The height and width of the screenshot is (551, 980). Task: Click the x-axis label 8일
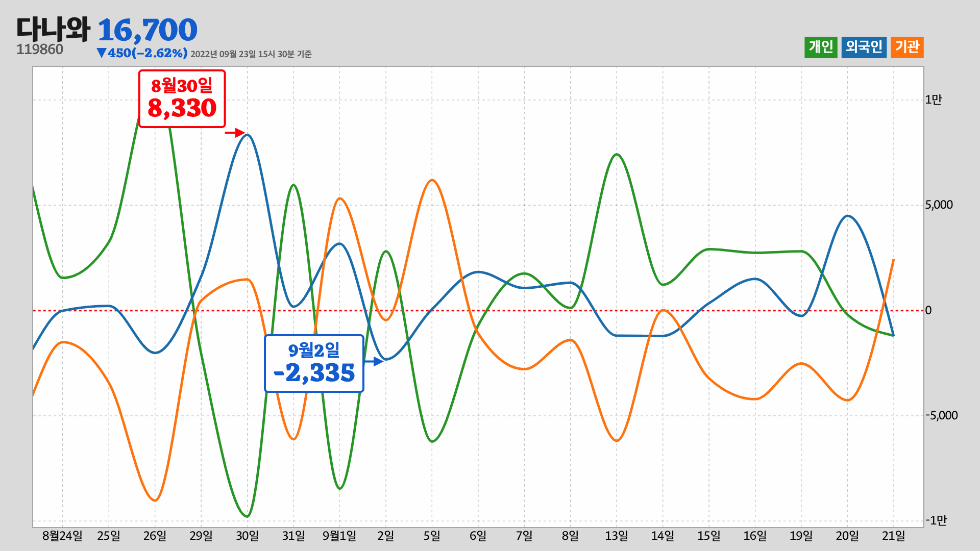(570, 536)
